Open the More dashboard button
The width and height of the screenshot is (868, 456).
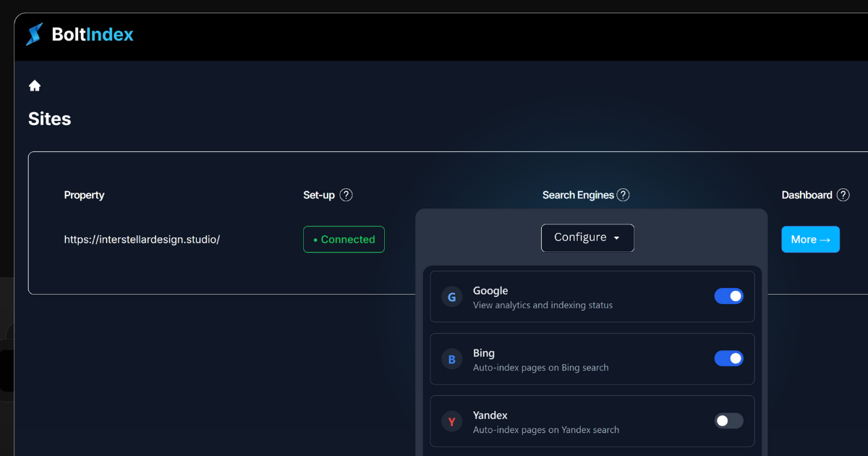click(810, 240)
